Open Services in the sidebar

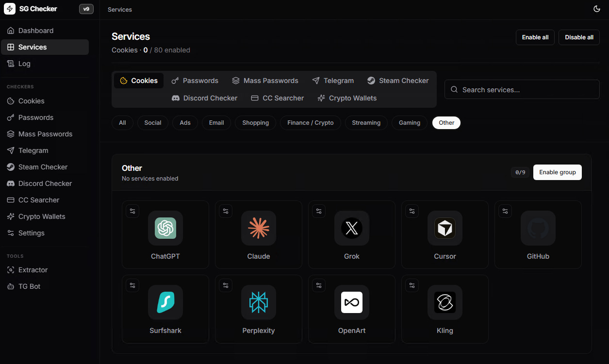(45, 47)
